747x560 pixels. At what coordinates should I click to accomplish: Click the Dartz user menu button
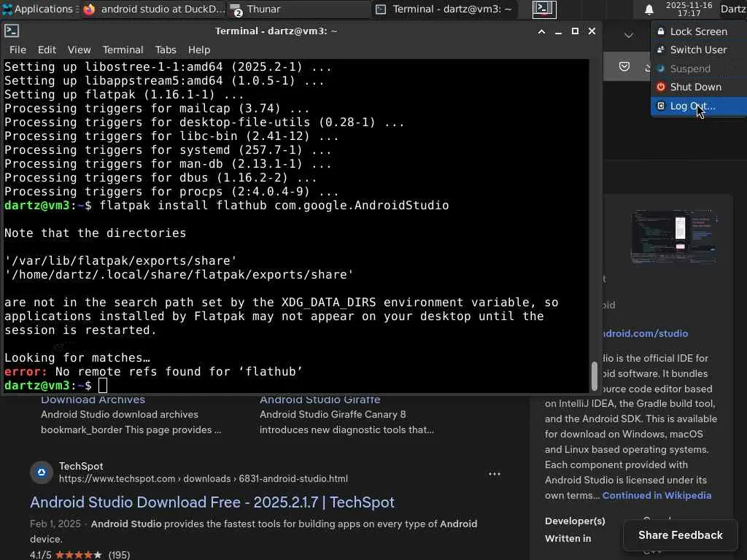tap(733, 9)
